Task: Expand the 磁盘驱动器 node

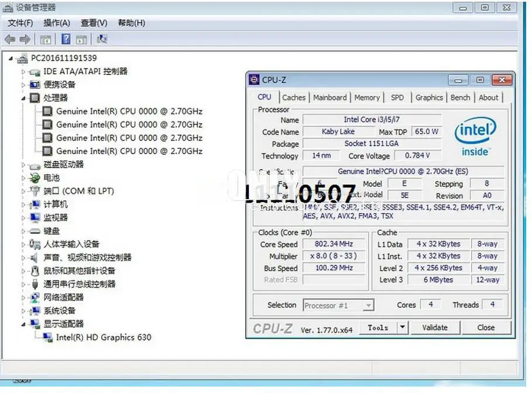Action: [x=23, y=165]
